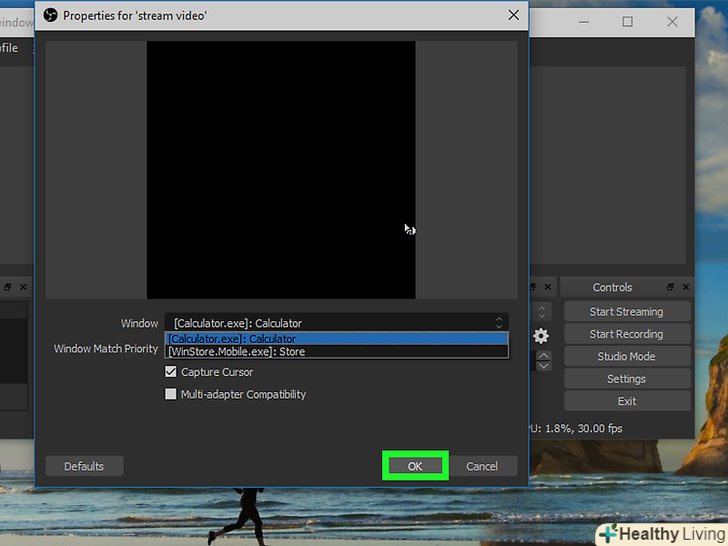Reset properties with the Defaults button
The width and height of the screenshot is (728, 546).
(84, 466)
